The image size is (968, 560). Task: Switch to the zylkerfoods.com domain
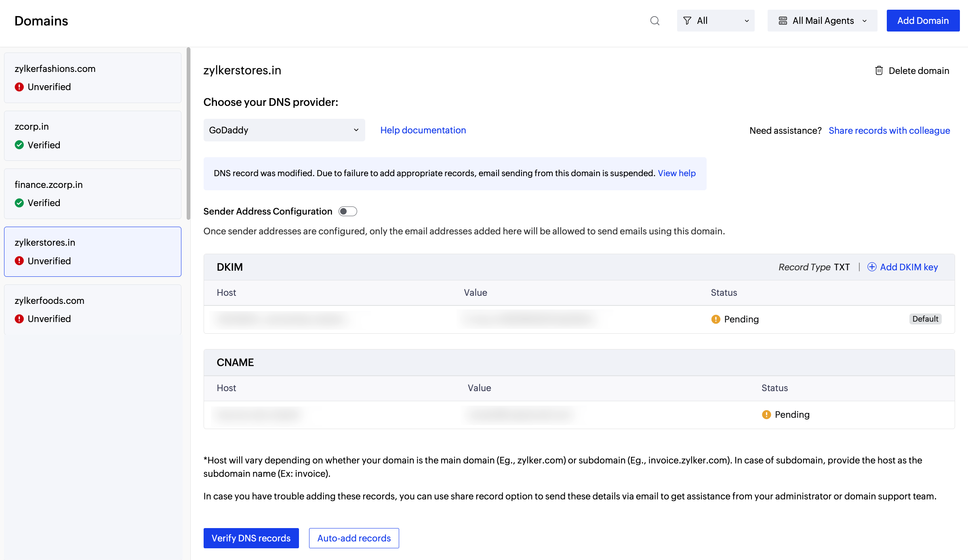(x=93, y=309)
